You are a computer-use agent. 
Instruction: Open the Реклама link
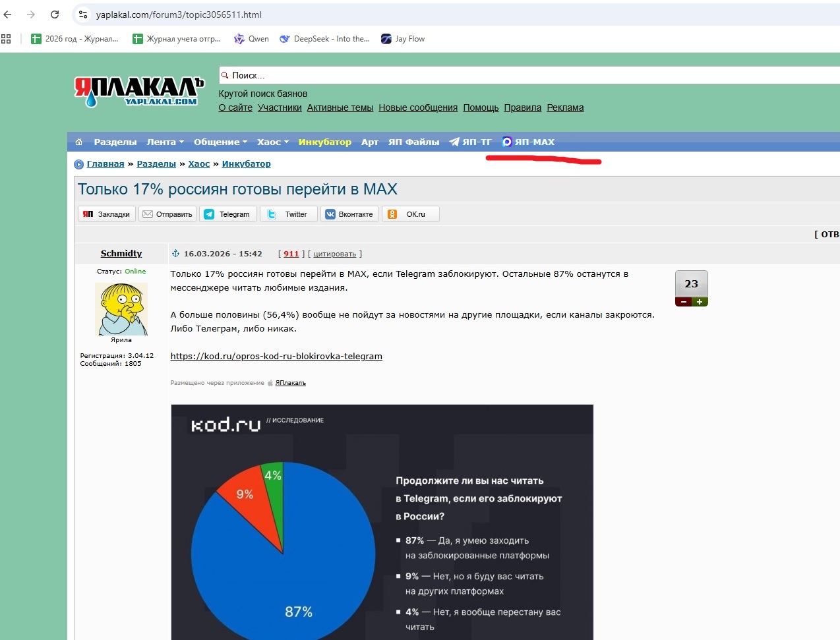point(565,107)
